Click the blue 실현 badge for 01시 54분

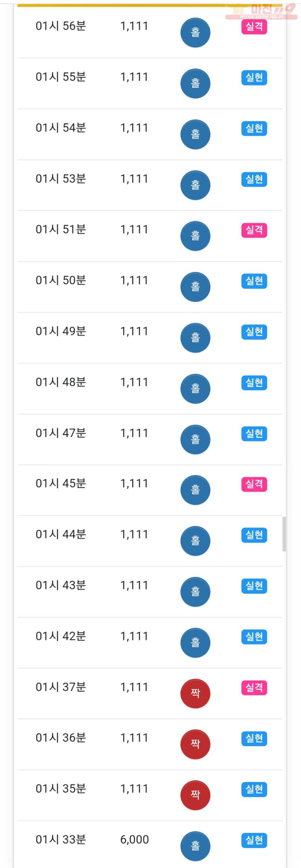click(x=254, y=128)
